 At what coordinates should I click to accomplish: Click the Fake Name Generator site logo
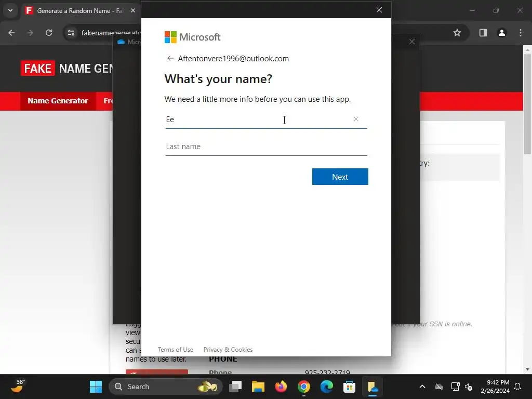click(66, 68)
